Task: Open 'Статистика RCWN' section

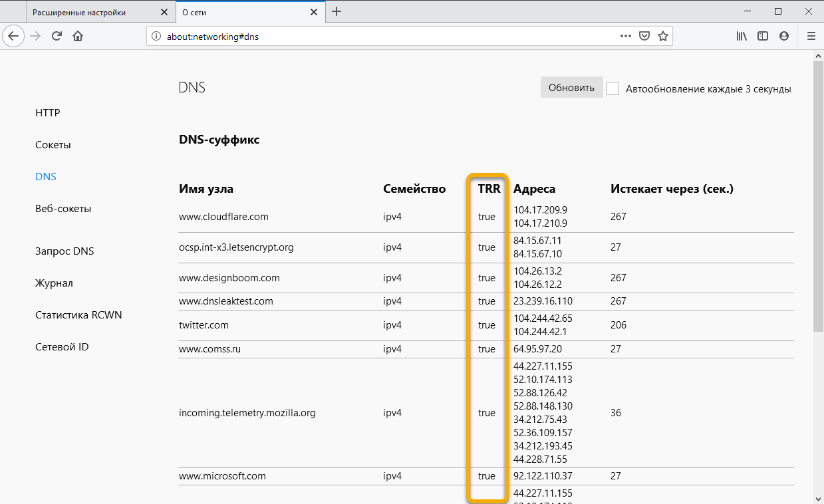Action: (78, 315)
